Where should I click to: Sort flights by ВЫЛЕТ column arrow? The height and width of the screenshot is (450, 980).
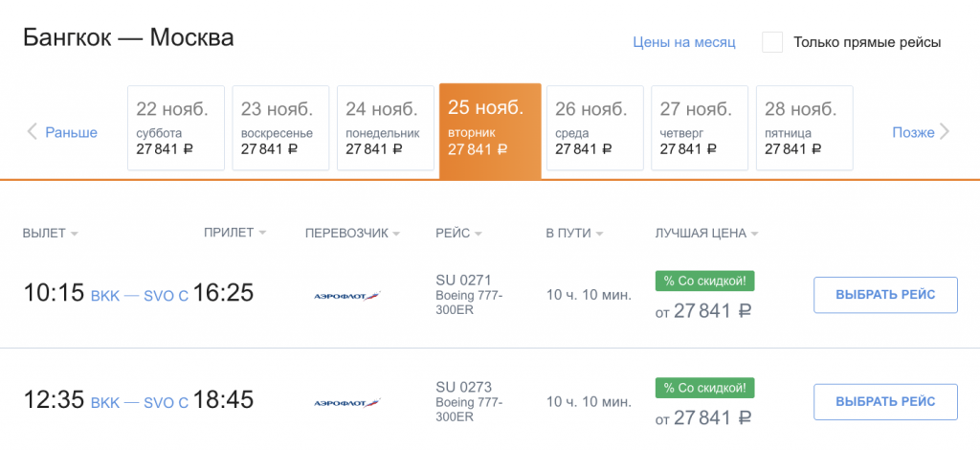point(74,234)
